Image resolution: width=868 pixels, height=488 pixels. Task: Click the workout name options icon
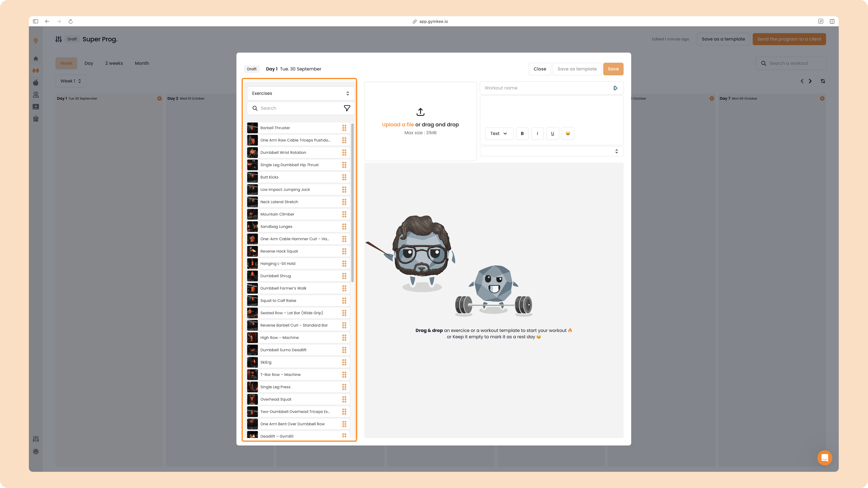click(615, 88)
